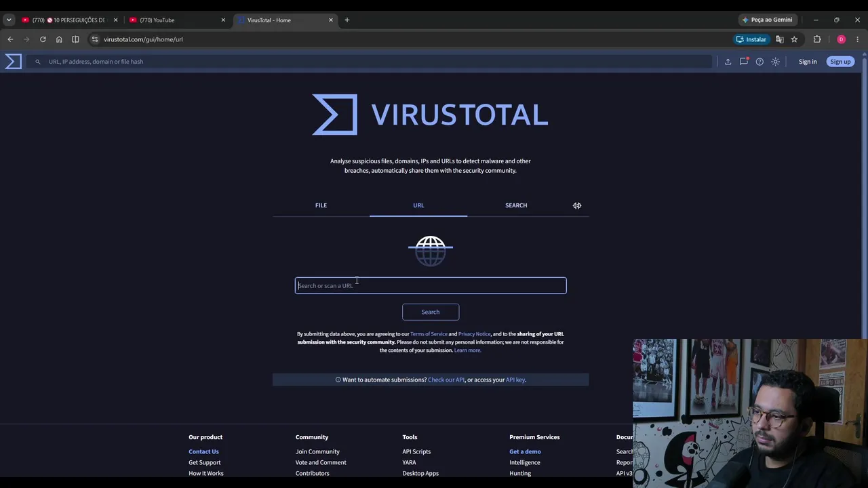
Task: Open the notifications flag icon in the header
Action: [x=744, y=62]
